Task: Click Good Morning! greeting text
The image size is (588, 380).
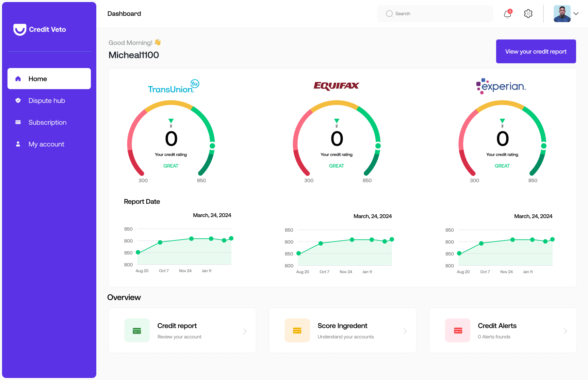Action: tap(130, 43)
